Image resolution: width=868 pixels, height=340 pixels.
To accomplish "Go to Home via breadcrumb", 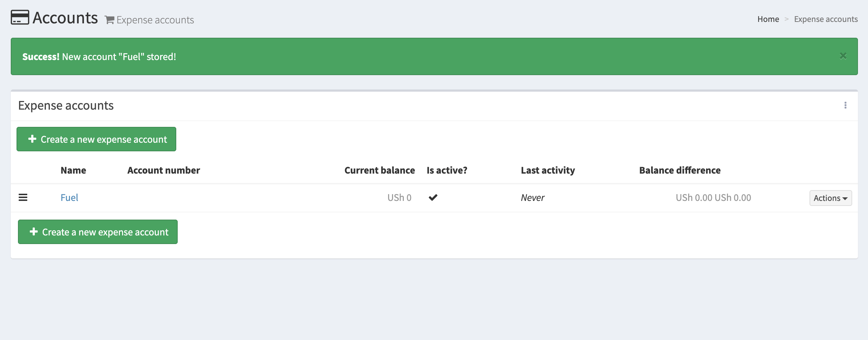I will click(768, 19).
